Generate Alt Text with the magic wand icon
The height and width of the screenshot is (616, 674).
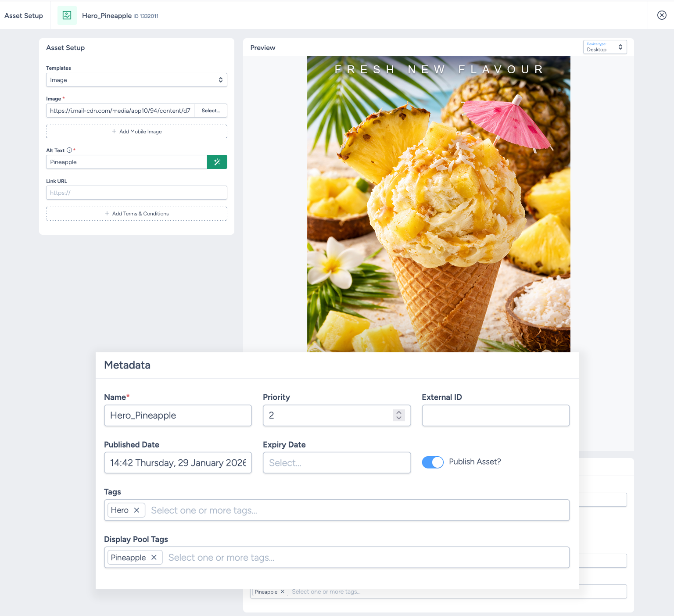pos(217,162)
